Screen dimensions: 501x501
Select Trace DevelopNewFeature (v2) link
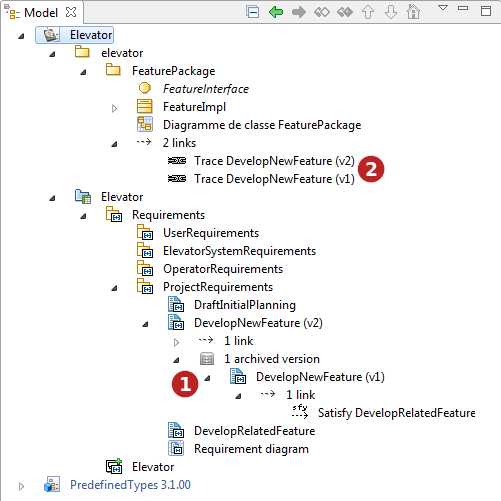(274, 161)
